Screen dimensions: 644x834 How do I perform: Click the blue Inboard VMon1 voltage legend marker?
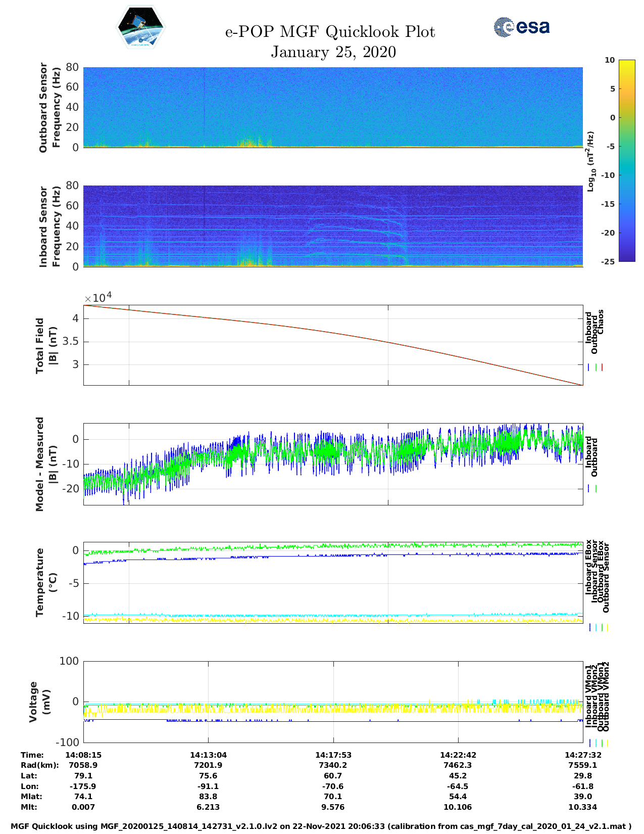coord(589,743)
